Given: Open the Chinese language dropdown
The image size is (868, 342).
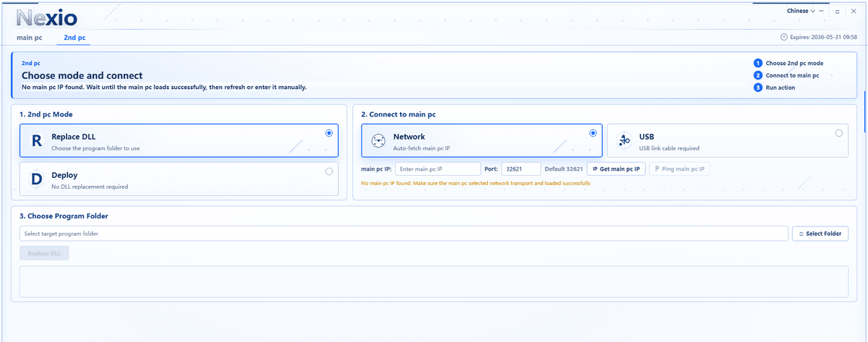Looking at the screenshot, I should pos(801,11).
